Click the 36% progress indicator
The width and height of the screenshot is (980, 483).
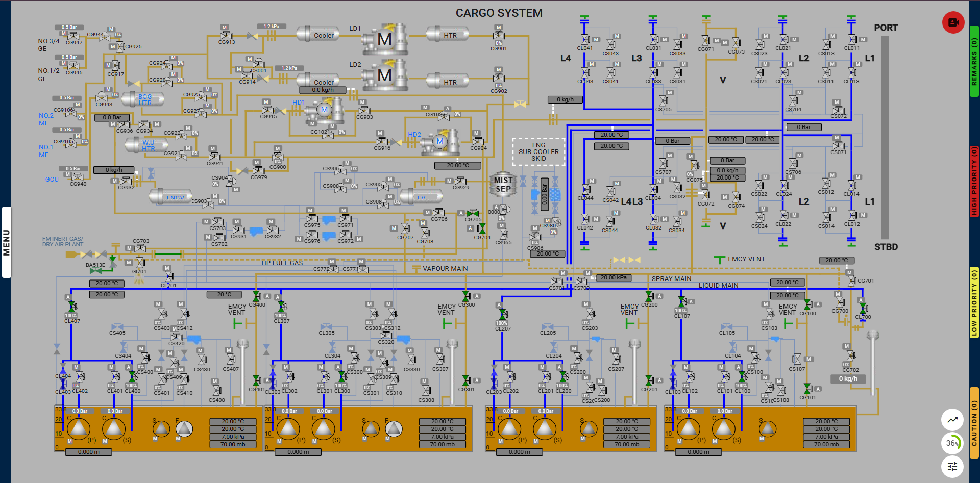pos(952,443)
